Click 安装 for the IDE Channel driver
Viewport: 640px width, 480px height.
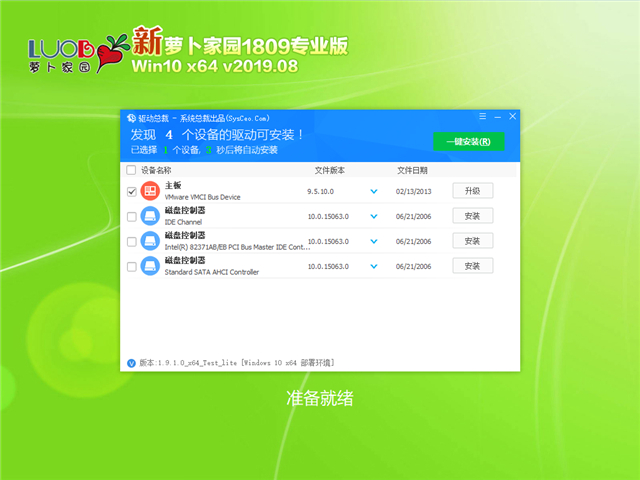coord(472,216)
